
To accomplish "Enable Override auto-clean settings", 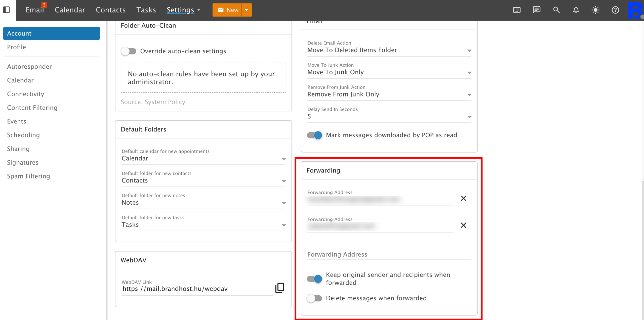I will (x=129, y=51).
